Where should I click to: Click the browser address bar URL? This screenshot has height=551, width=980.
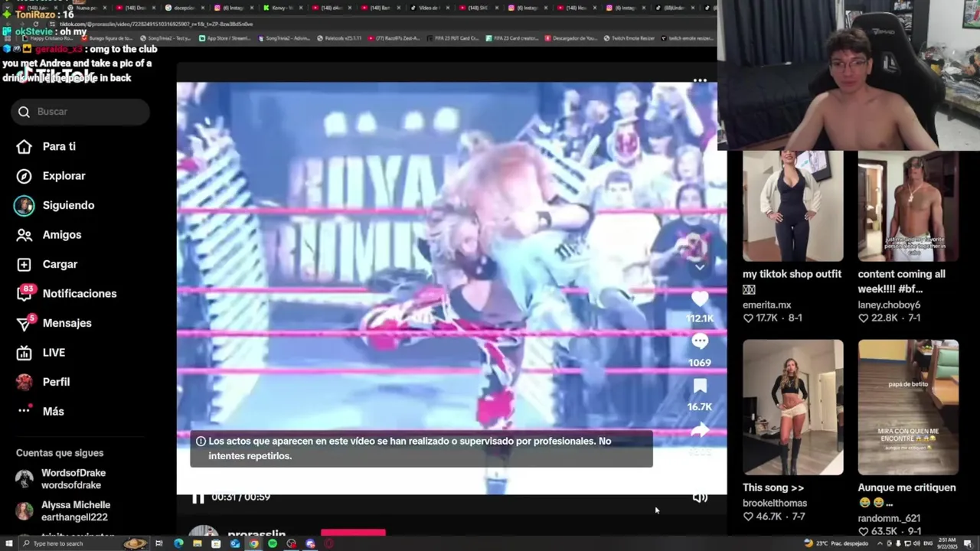click(x=156, y=24)
